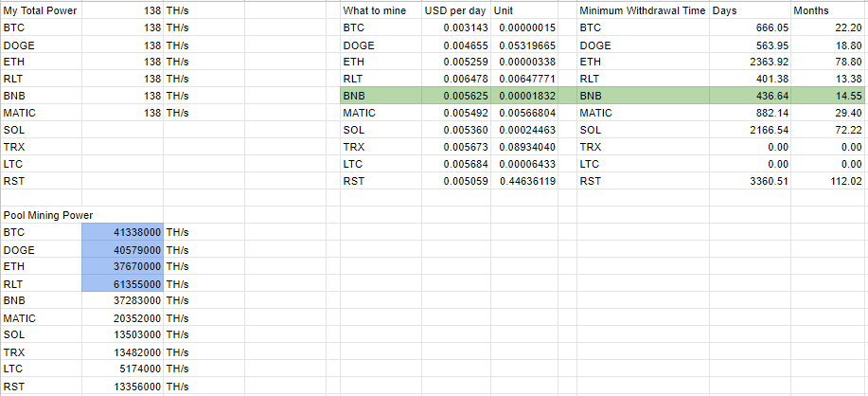Select BTC pool power cell 41338000

[x=123, y=232]
